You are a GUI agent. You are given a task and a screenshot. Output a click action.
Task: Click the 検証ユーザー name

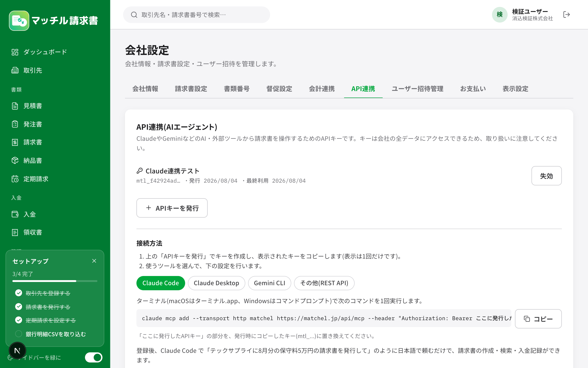pos(530,11)
